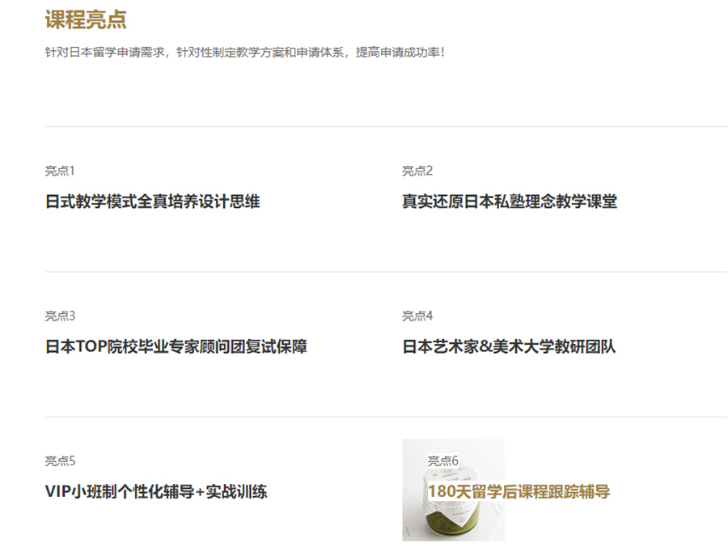Open VIP小班制个性化辅导+实战训练 highlight
Screen dimensions: 728x560
[155, 491]
